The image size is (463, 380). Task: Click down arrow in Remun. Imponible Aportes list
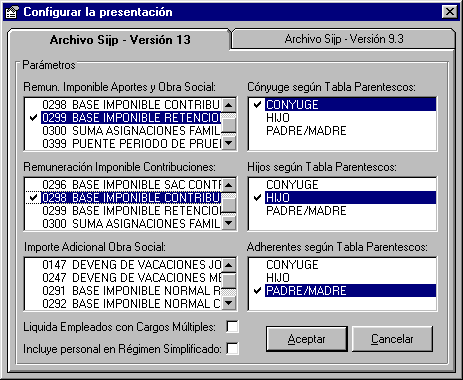click(x=229, y=143)
